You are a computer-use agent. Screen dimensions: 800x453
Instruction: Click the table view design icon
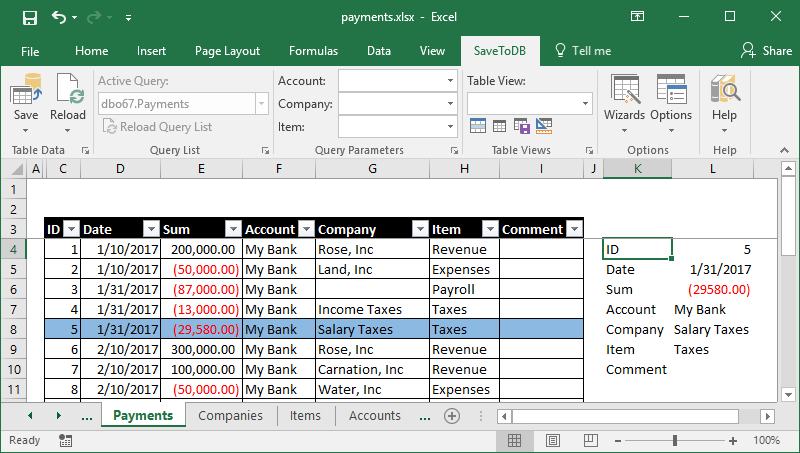pos(544,126)
